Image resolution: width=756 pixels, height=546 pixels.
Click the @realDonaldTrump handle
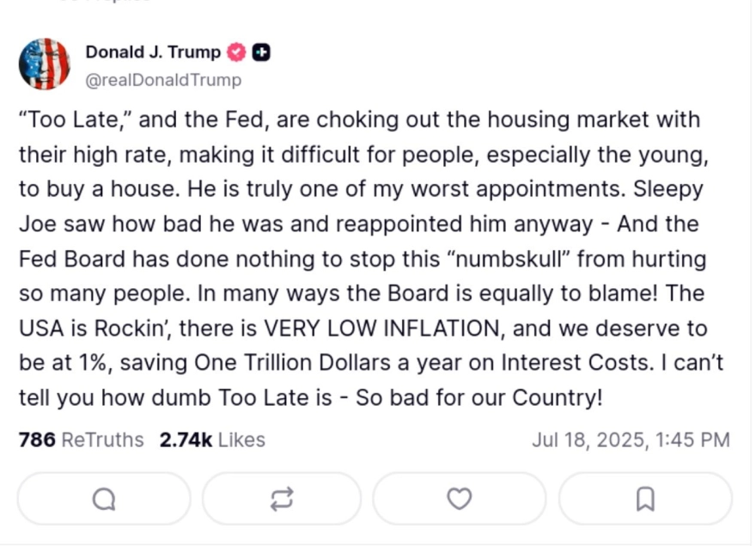click(x=162, y=80)
